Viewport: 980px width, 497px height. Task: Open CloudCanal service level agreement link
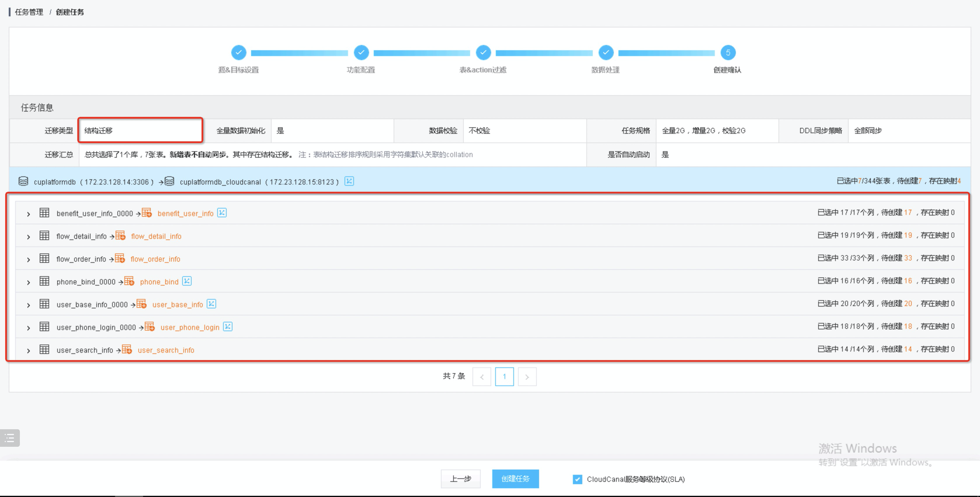[x=635, y=479]
